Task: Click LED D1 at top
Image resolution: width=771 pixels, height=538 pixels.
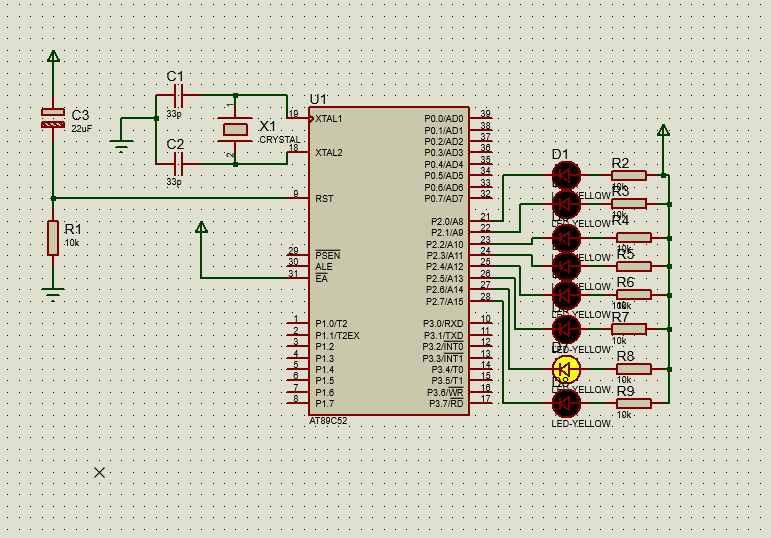Action: pyautogui.click(x=566, y=175)
